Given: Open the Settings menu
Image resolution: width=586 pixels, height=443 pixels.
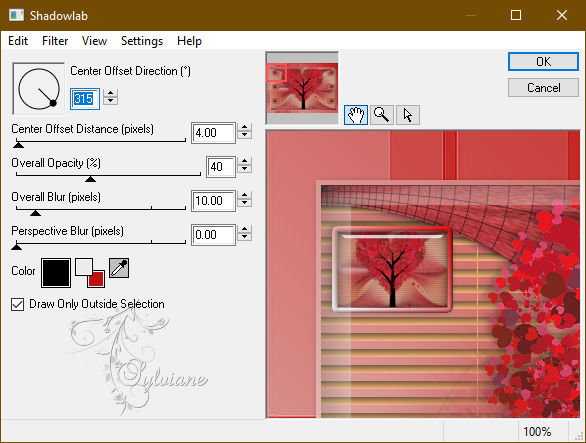Looking at the screenshot, I should click(142, 41).
